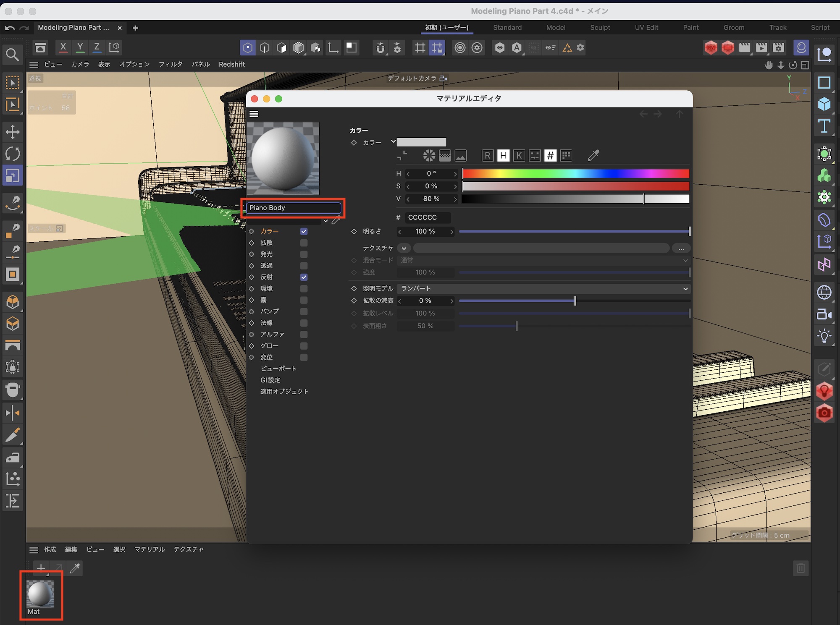Click the Light object bulb icon

824,336
